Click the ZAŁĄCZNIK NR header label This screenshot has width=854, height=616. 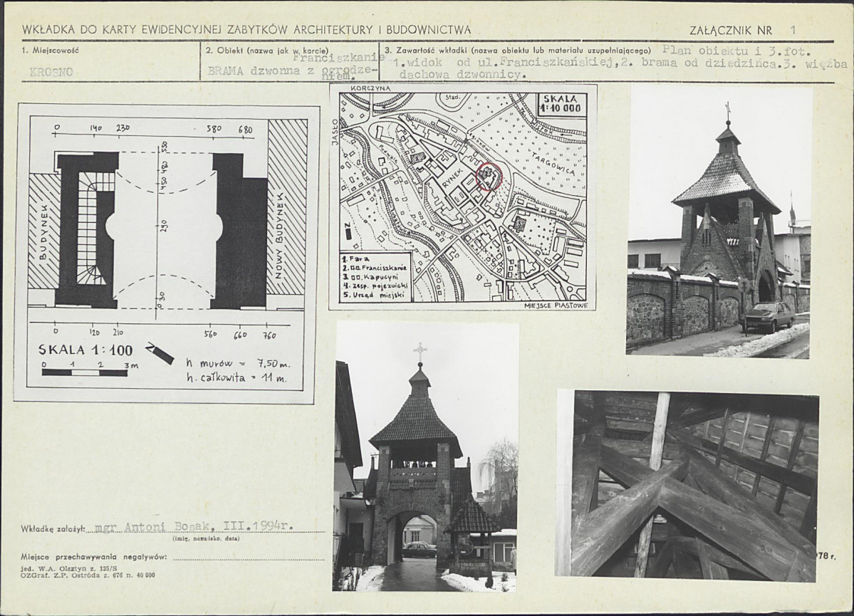731,31
